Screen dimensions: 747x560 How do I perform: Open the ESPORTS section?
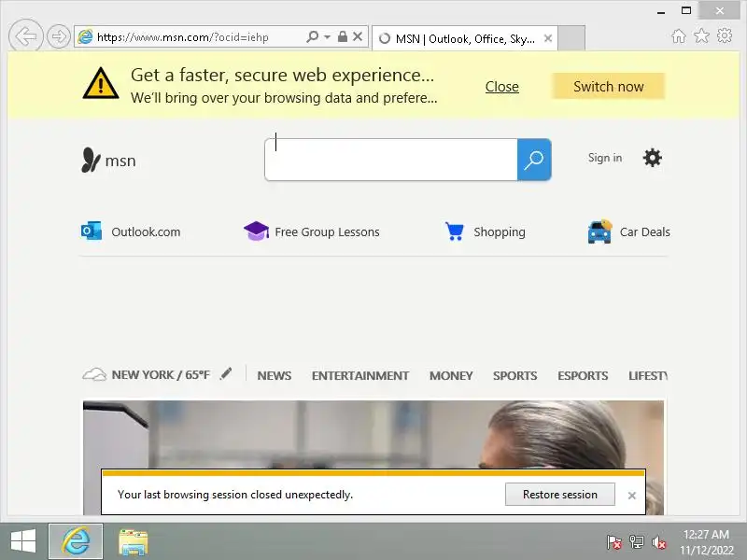pyautogui.click(x=583, y=376)
